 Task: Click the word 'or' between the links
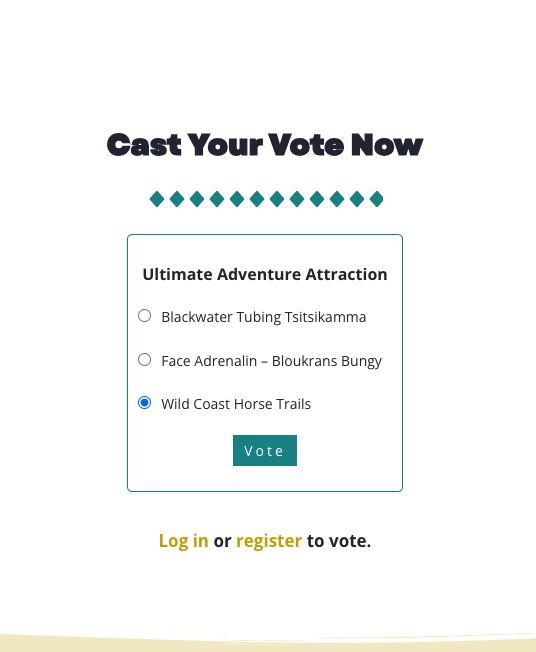[222, 542]
